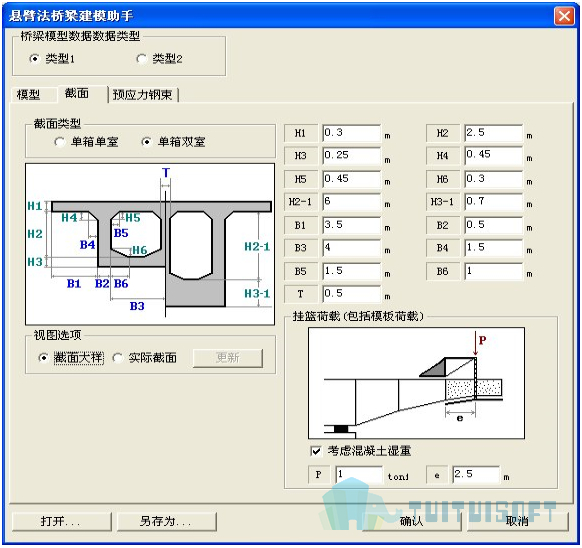The image size is (582, 548).
Task: Click the form traveler load diagram
Action: 416,383
